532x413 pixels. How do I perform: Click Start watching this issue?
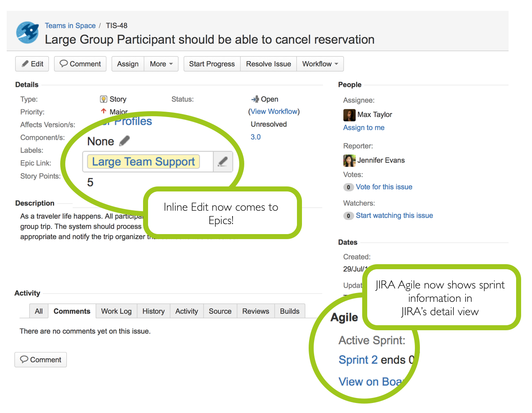click(394, 215)
